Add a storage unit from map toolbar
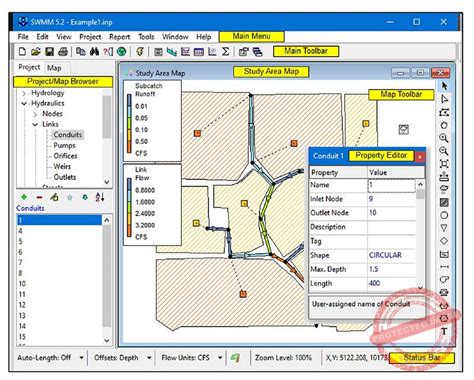This screenshot has height=380, width=474. 444,254
